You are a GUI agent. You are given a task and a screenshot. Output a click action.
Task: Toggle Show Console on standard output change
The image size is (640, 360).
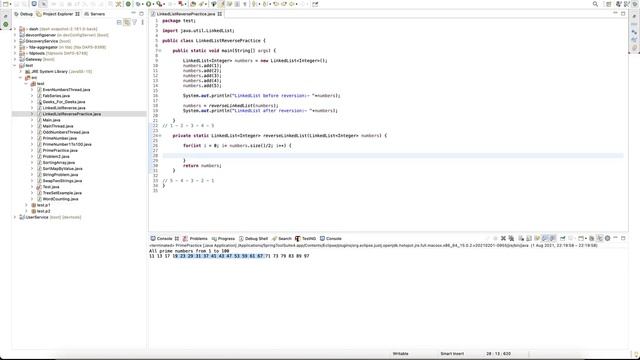(544, 238)
